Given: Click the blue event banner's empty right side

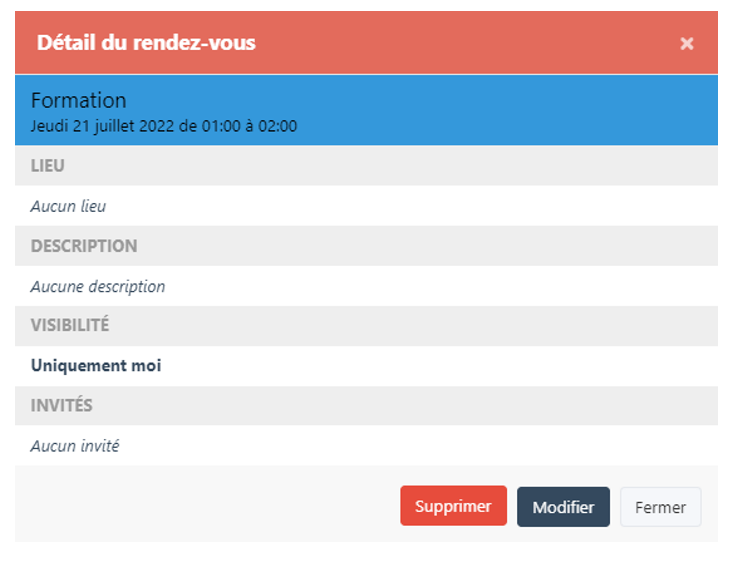Looking at the screenshot, I should pyautogui.click(x=550, y=110).
